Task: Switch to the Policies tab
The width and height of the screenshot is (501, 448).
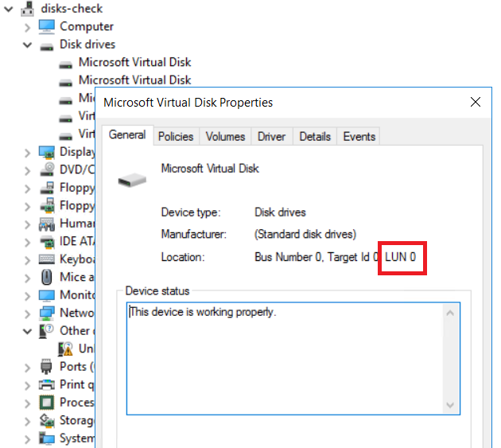Action: [176, 137]
